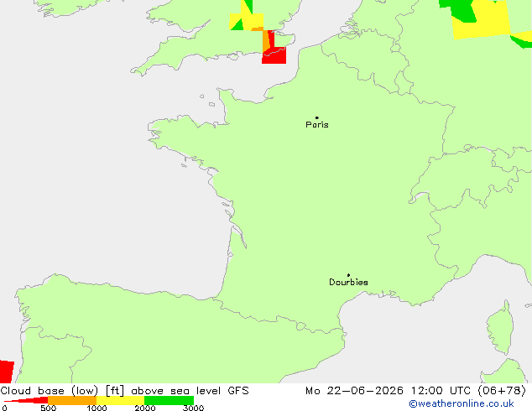Click the Paris location dot marker
532x411 pixels.
click(317, 117)
